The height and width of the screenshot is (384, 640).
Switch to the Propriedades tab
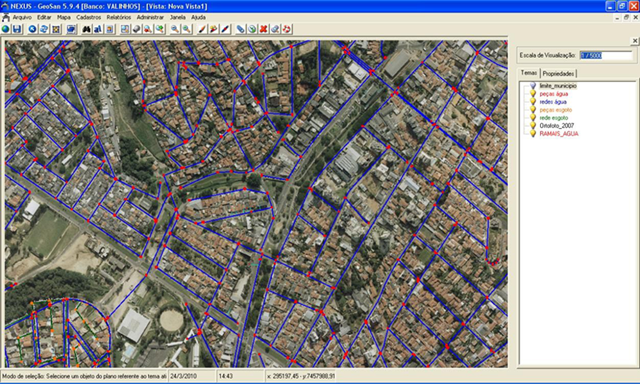(558, 73)
